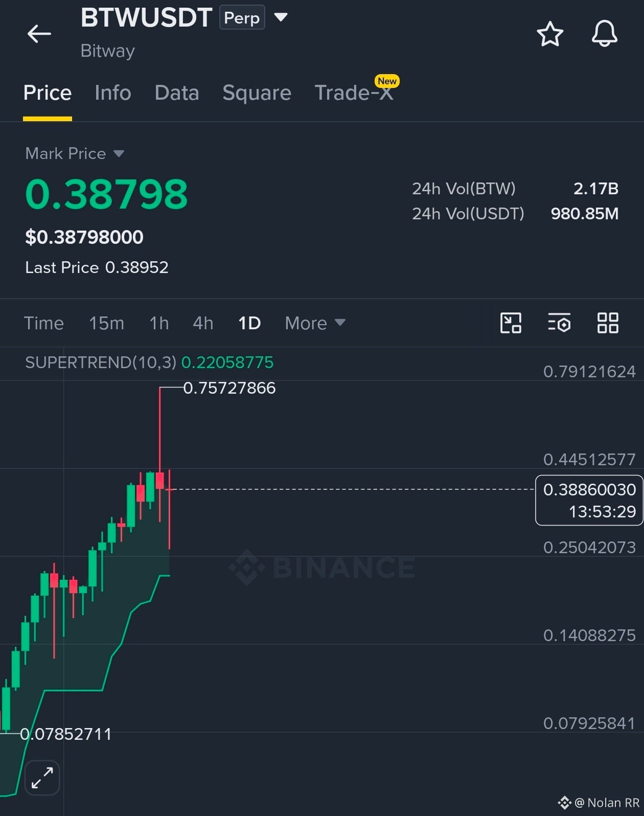This screenshot has height=816, width=644.
Task: Tap the Last Price 0.38952 text
Action: click(x=97, y=267)
